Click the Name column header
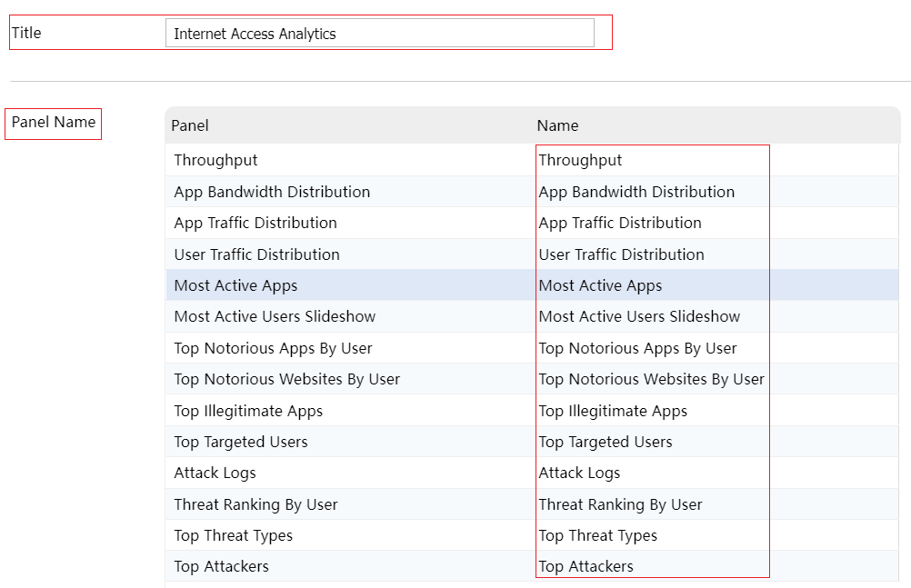Screen dimensions: 911x588 557,125
